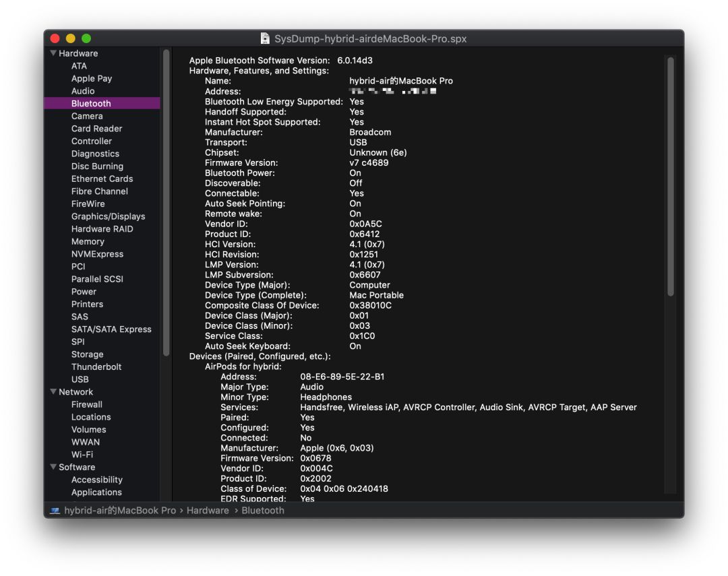This screenshot has height=576, width=728.
Task: Click the Vendor ID value 0x0A5C
Action: 365,224
